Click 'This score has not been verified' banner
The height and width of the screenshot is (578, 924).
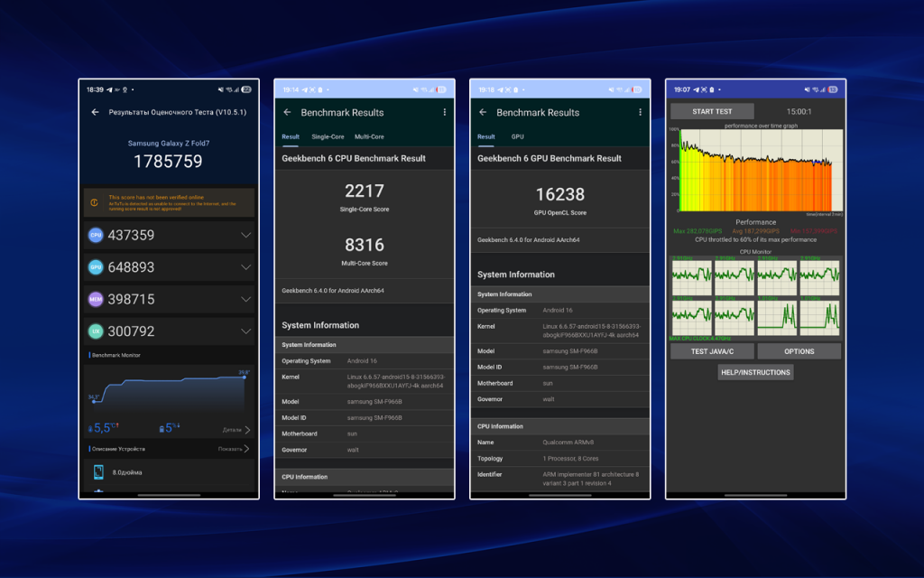(169, 203)
